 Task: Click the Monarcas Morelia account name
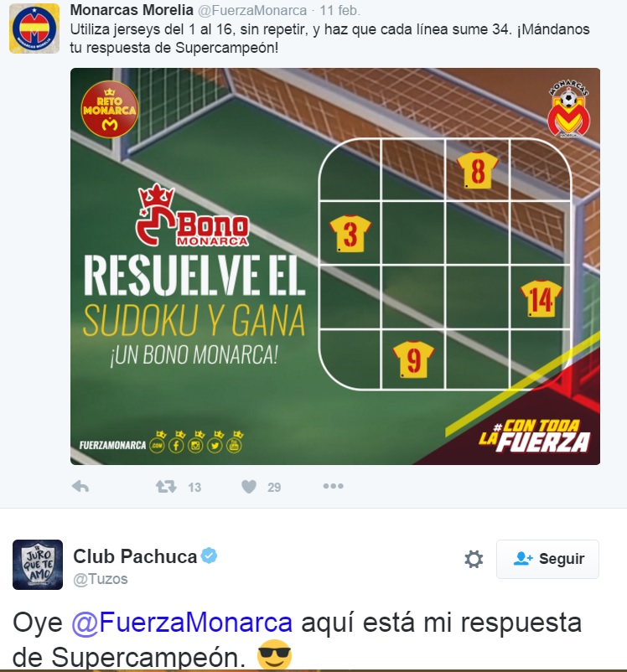(x=132, y=9)
